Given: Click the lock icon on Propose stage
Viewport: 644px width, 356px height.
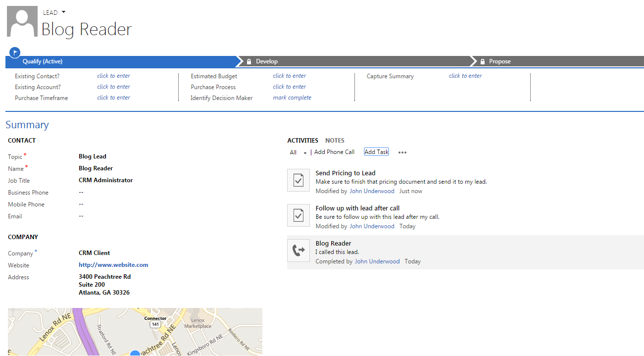Looking at the screenshot, I should pyautogui.click(x=483, y=62).
